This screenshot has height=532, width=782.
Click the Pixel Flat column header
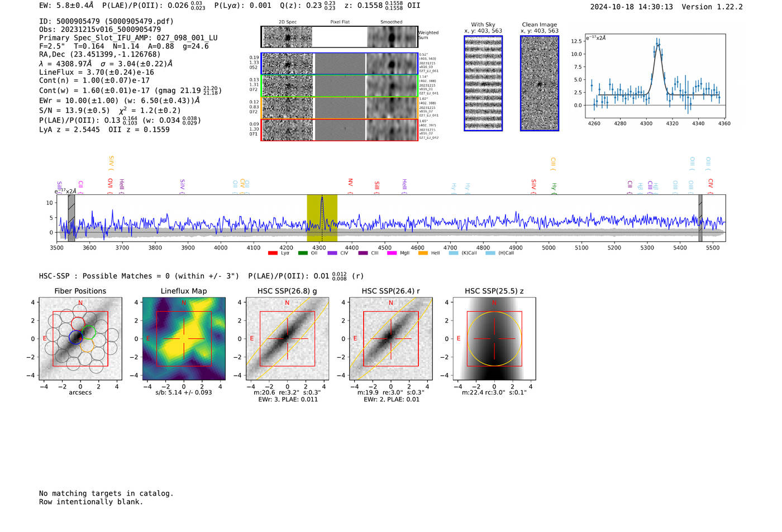pyautogui.click(x=340, y=22)
